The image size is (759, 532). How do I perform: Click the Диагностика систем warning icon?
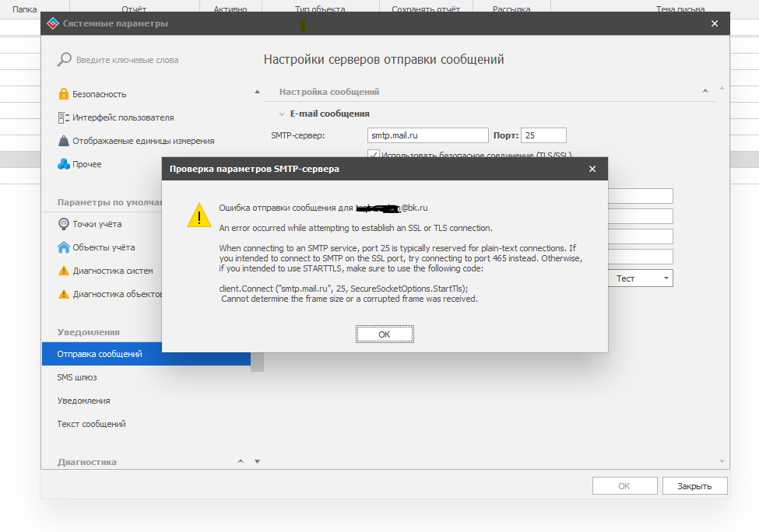coord(64,271)
